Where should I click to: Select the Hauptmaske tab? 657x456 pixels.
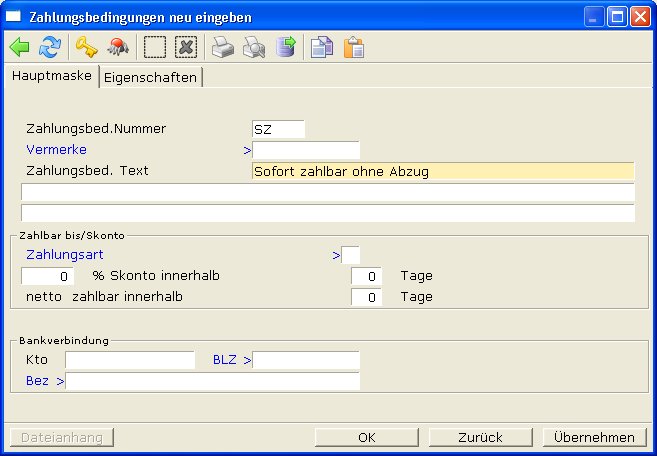coord(51,76)
